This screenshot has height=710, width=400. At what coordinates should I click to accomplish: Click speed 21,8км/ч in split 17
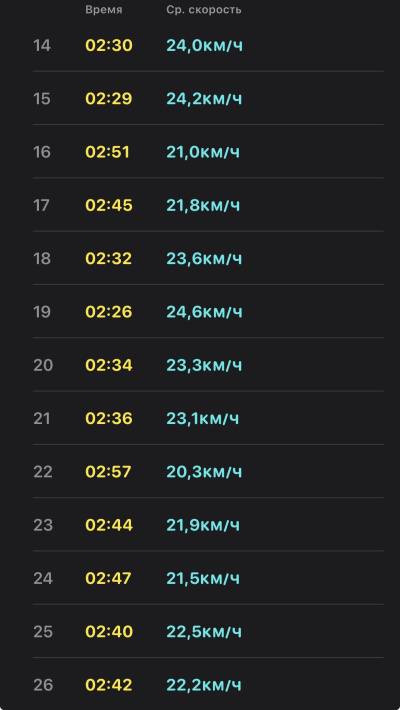coord(203,206)
